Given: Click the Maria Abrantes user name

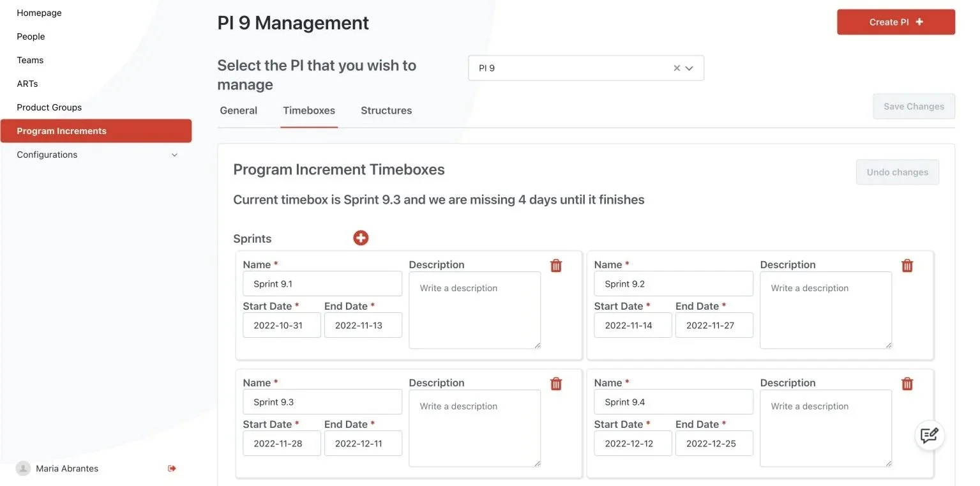Looking at the screenshot, I should pyautogui.click(x=67, y=469).
